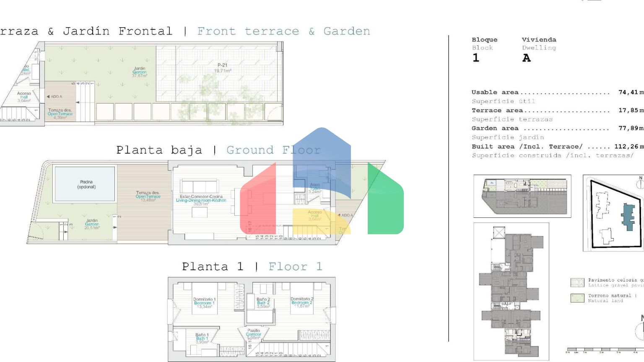Select the sofa in the living room
644x362 pixels.
pyautogui.click(x=199, y=186)
